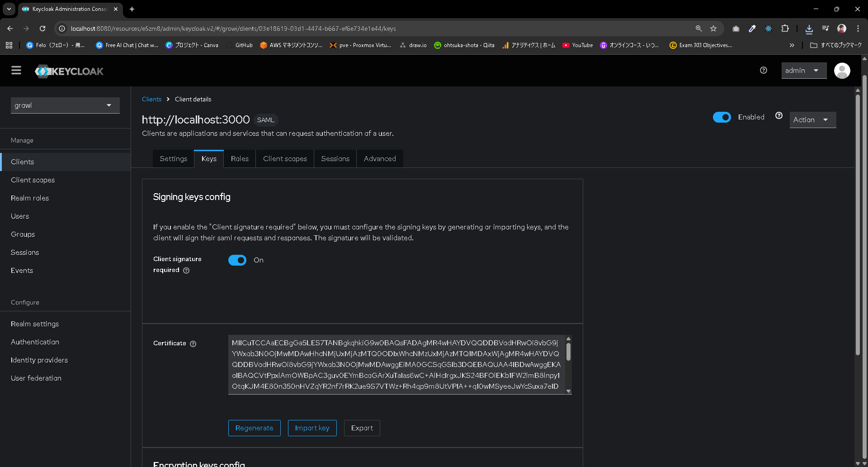Toggle the client Enabled switch
The width and height of the screenshot is (868, 467).
[x=722, y=117]
